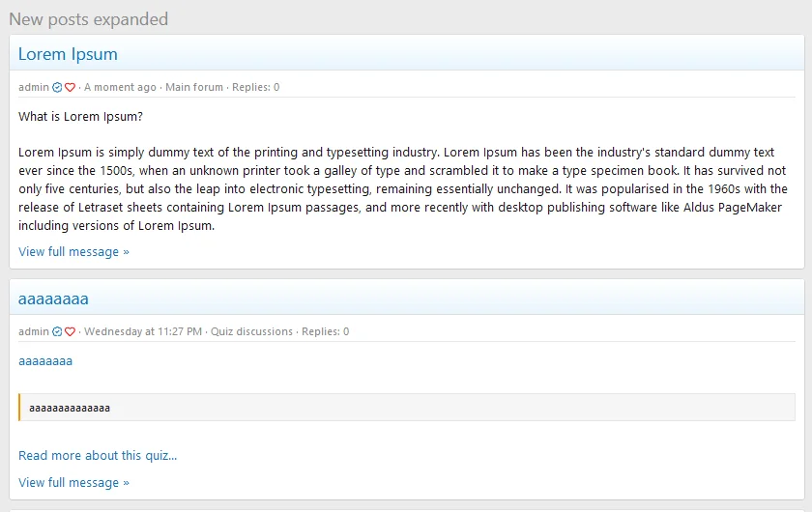Click the blue aaaaaaaa link in post body
The width and height of the screenshot is (812, 512).
(x=45, y=361)
